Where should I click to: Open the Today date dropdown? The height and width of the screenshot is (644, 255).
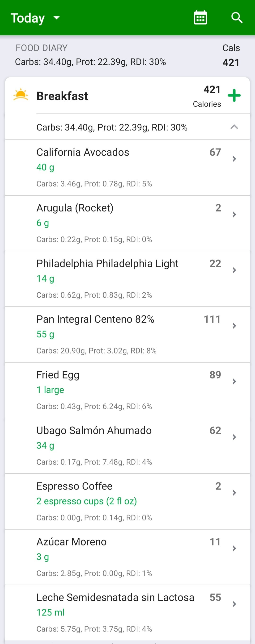click(35, 18)
